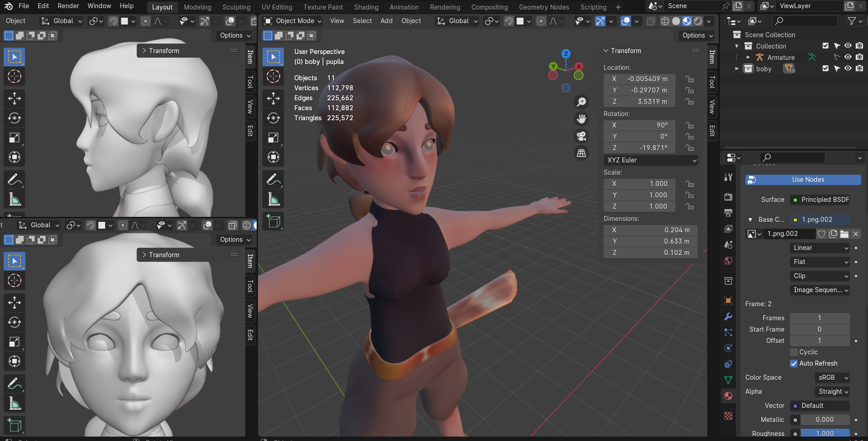The height and width of the screenshot is (441, 868).
Task: Select the Rotate tool in main viewport
Action: [273, 118]
